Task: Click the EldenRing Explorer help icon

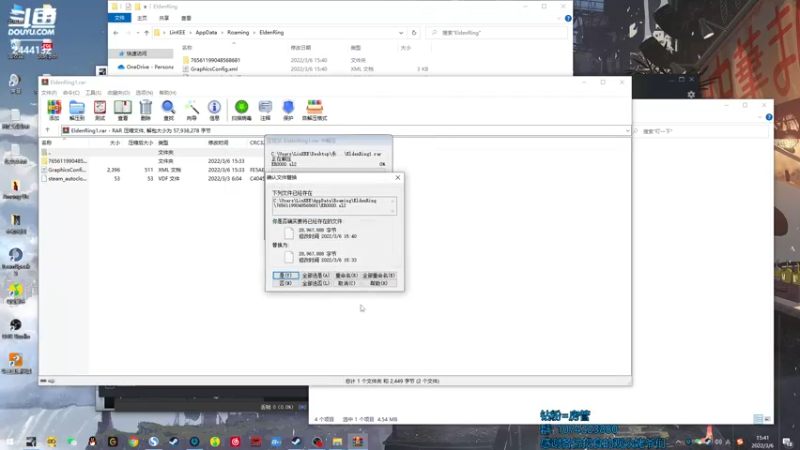Action: click(568, 18)
